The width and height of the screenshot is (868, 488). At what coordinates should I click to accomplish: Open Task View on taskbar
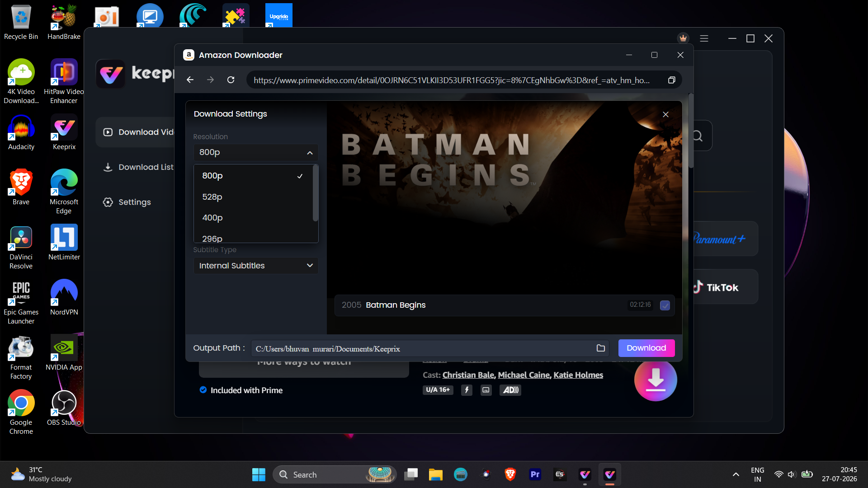click(411, 474)
